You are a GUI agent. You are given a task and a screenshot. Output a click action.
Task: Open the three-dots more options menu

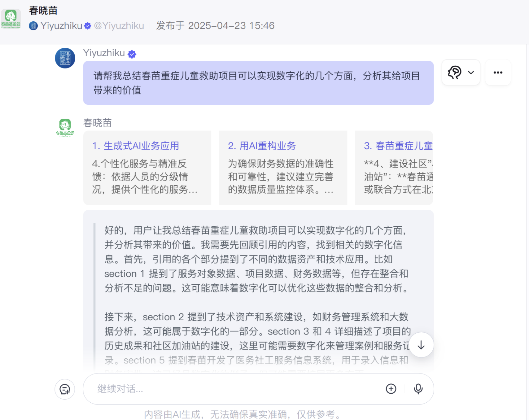pos(498,72)
